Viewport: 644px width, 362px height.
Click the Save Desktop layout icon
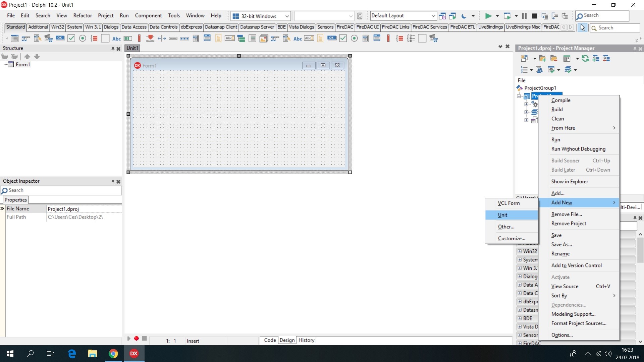442,16
